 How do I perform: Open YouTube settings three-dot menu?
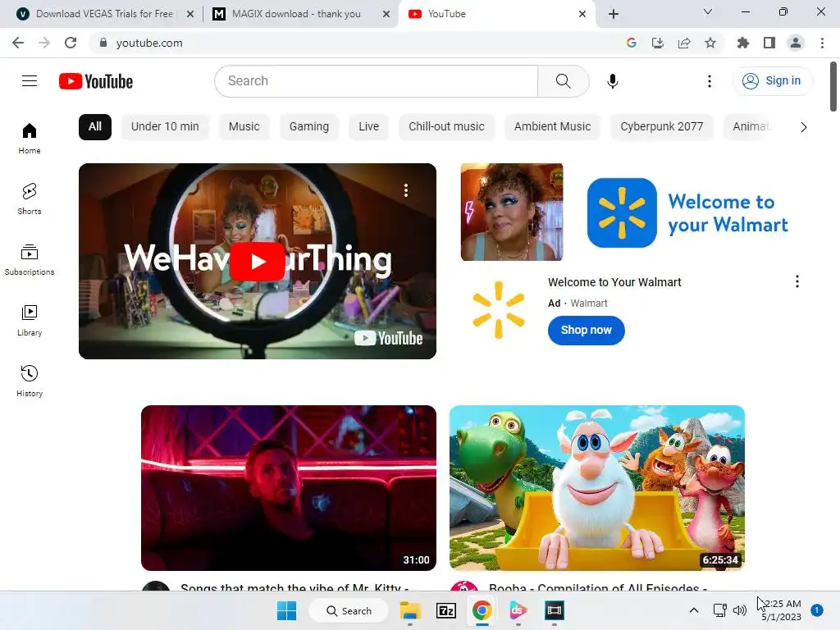(710, 81)
